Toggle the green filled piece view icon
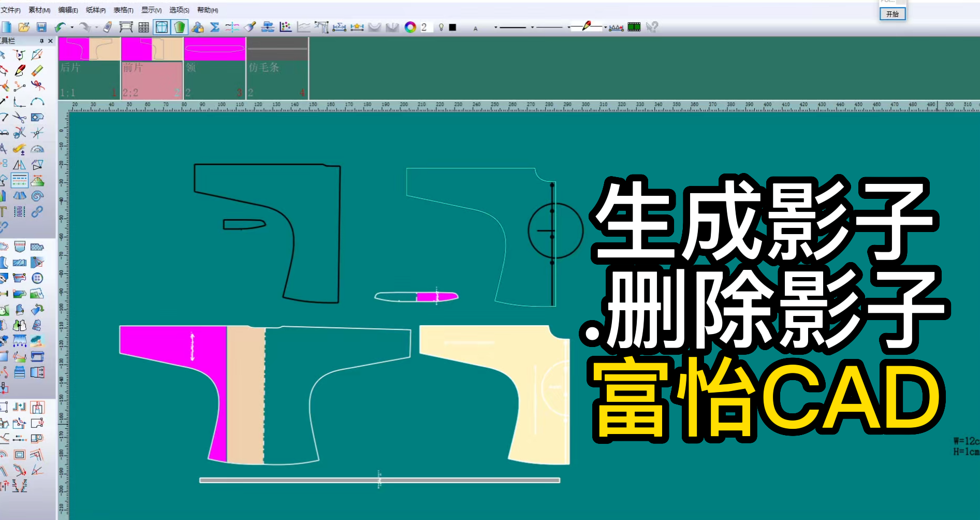 tap(179, 27)
